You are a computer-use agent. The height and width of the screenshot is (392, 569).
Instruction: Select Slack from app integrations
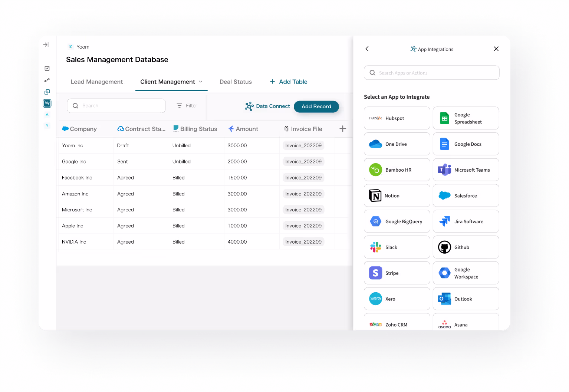pos(397,247)
